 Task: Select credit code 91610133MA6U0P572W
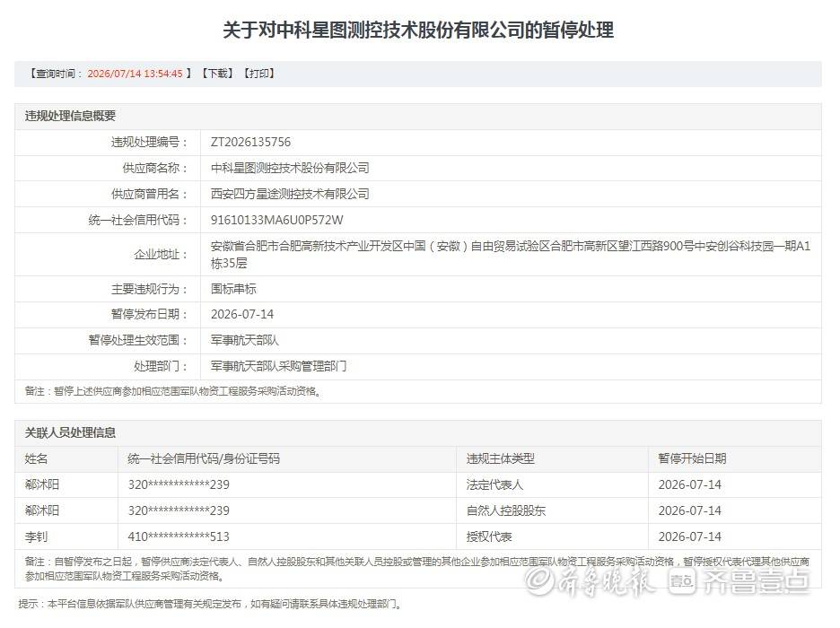click(277, 220)
